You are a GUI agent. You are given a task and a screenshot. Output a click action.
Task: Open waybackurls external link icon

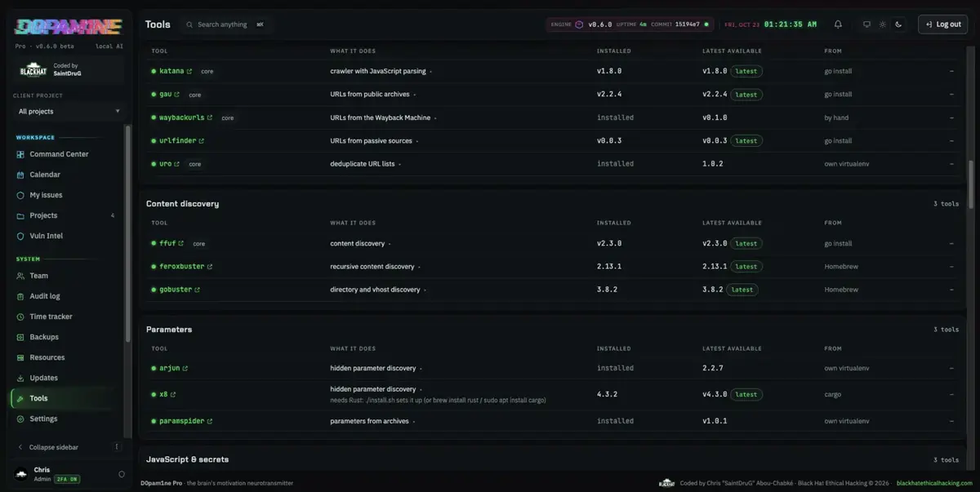point(209,117)
